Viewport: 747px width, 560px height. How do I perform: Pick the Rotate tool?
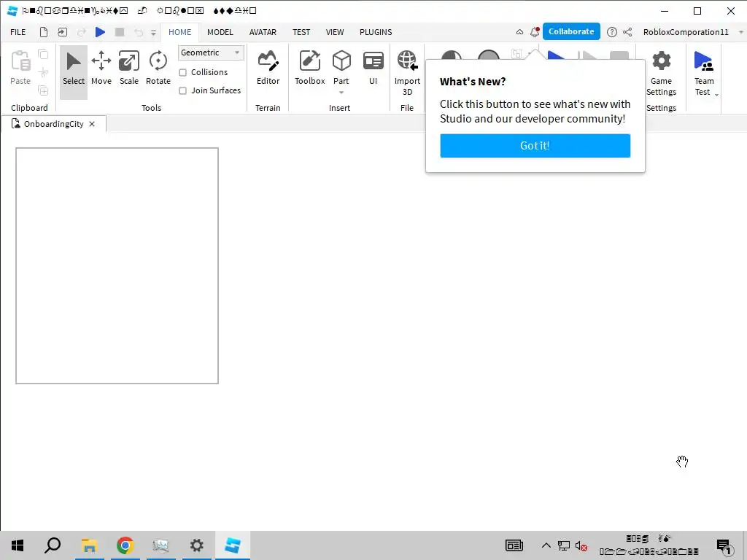(158, 68)
